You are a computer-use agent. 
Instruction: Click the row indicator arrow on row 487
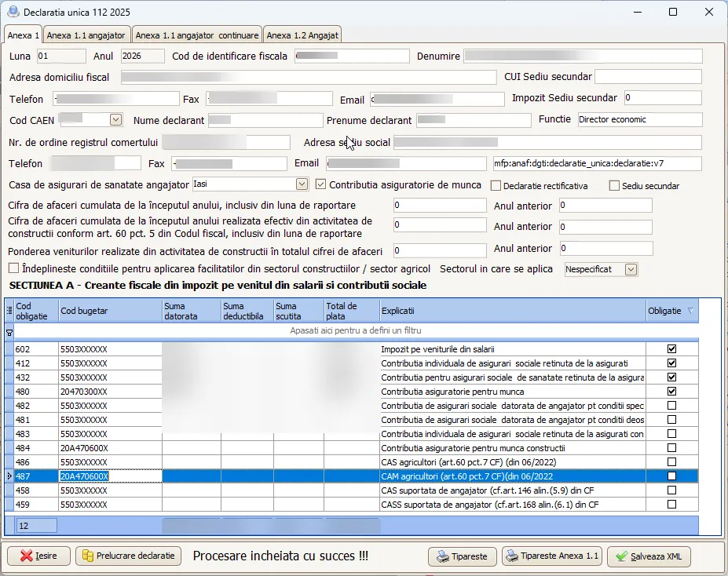9,476
